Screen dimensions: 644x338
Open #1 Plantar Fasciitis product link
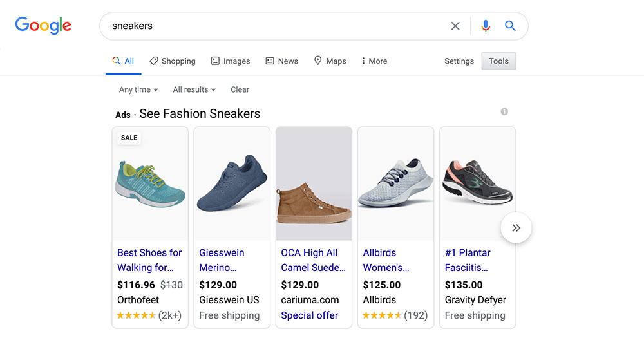point(468,260)
